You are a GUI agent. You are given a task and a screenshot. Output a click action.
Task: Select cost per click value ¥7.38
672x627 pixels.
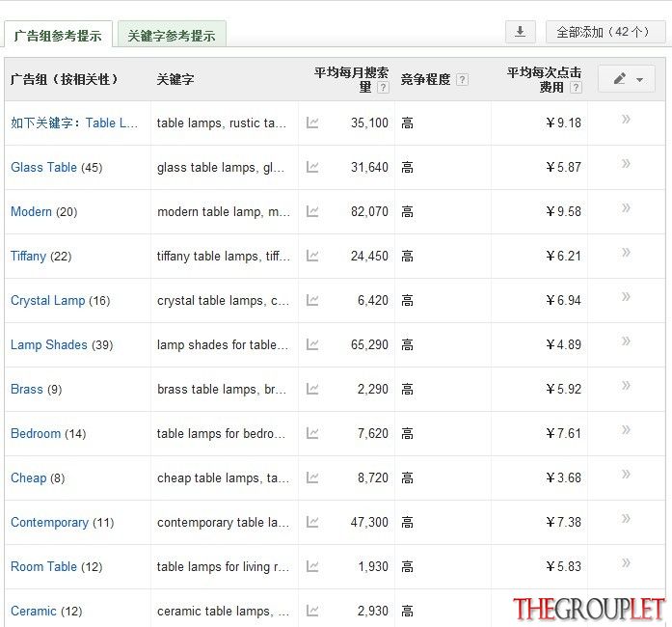click(564, 522)
